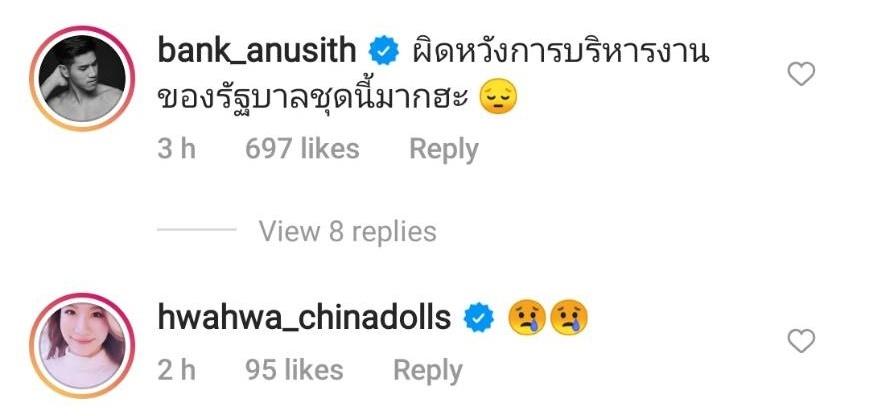Select the Thai comment text by bank_anusith

coord(433,76)
